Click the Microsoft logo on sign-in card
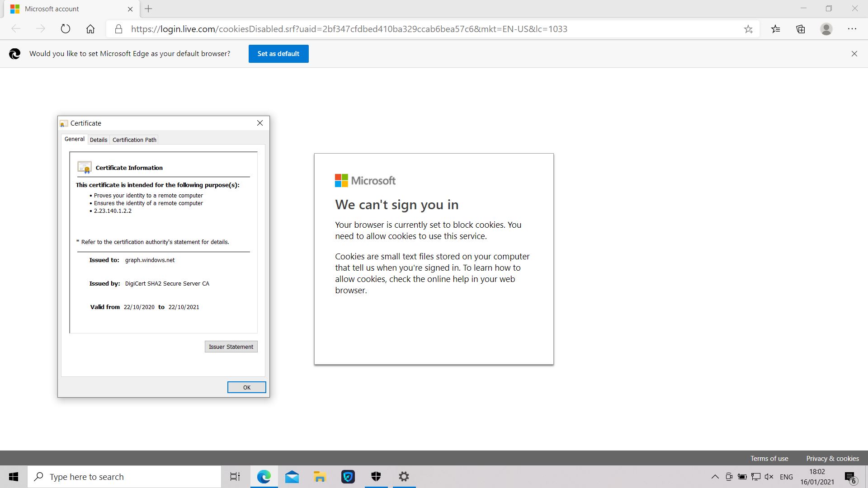 click(x=365, y=181)
